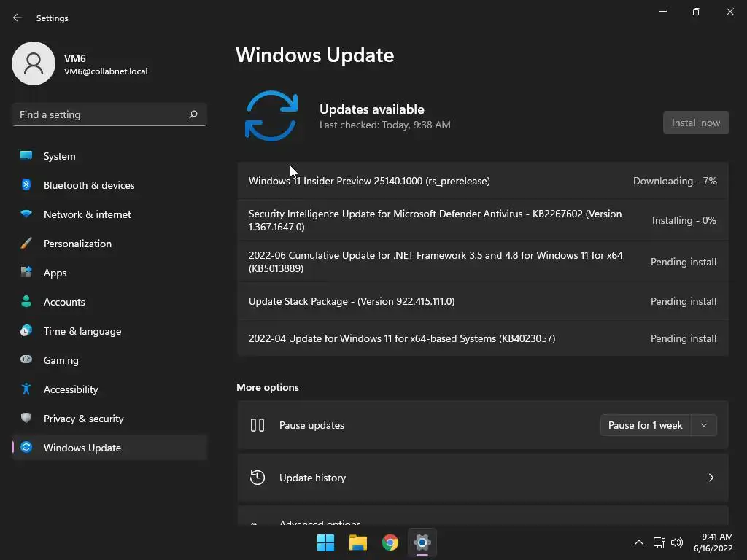Viewport: 747px width, 560px height.
Task: Click the Update history clock icon
Action: [x=258, y=477]
